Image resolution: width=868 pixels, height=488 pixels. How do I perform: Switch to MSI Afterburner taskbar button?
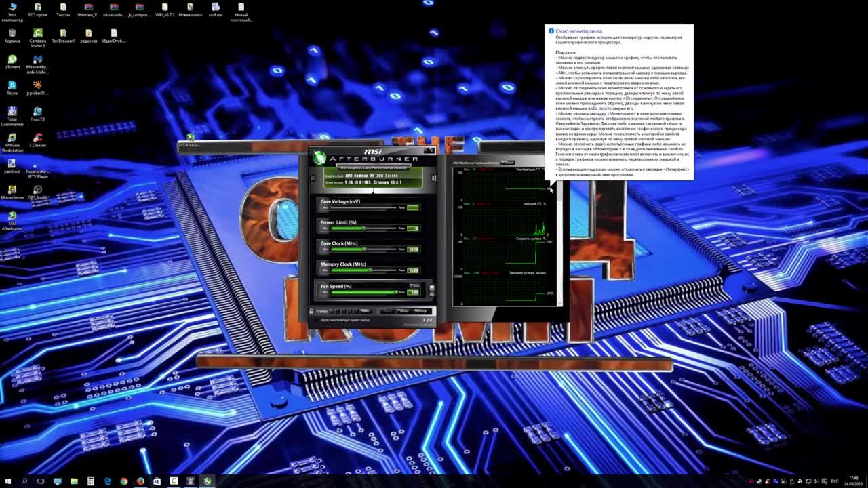[x=207, y=481]
